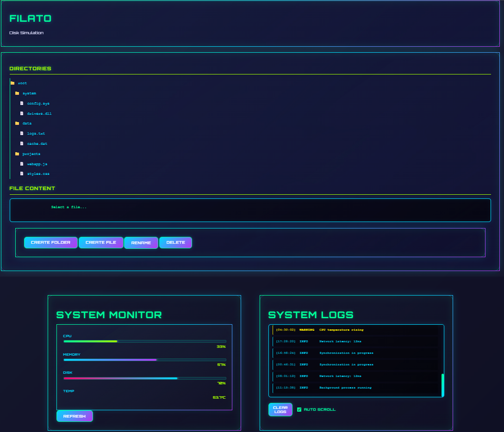Click the Rename button
The width and height of the screenshot is (504, 432).
[141, 242]
